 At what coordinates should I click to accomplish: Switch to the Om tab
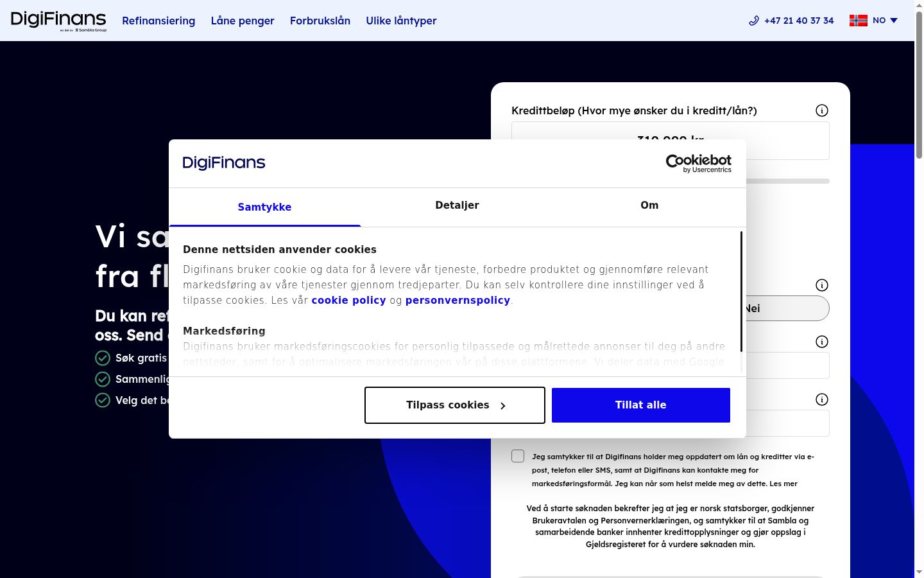pos(649,206)
